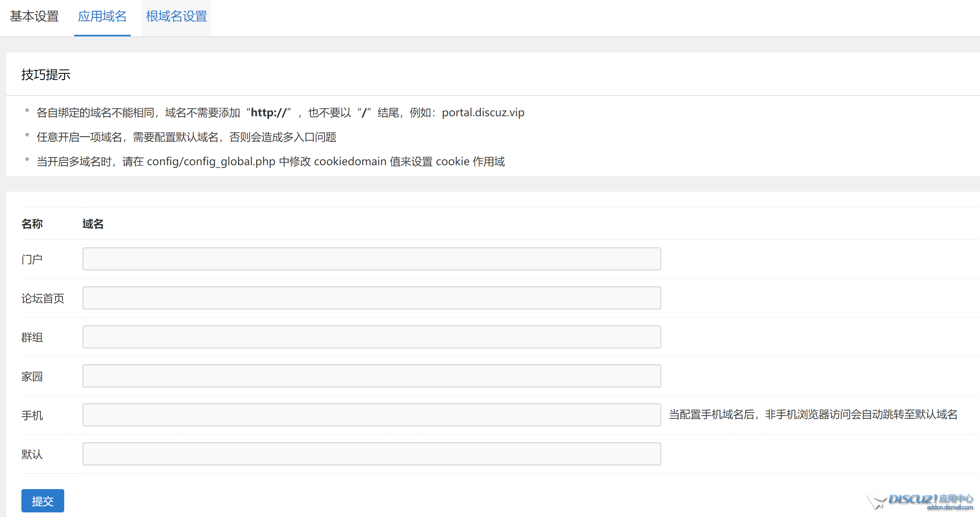
Task: Click the 技巧提示 section heading
Action: (46, 75)
